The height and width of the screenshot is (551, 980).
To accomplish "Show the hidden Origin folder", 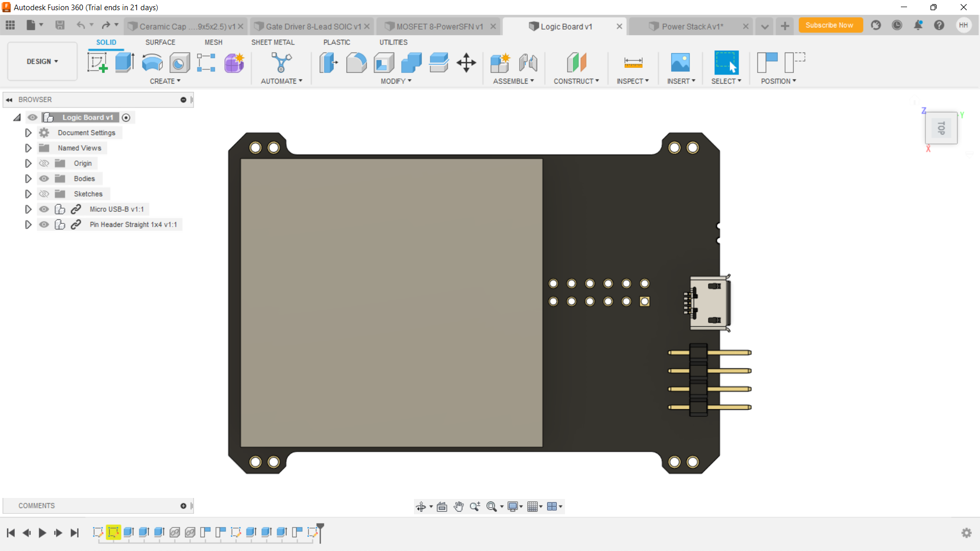I will (x=44, y=163).
